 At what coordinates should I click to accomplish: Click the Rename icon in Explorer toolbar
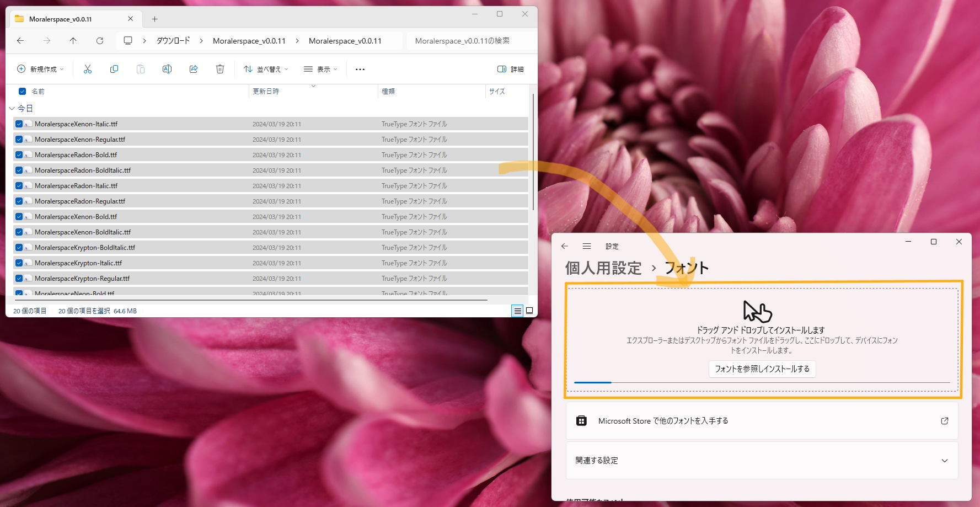[x=167, y=69]
